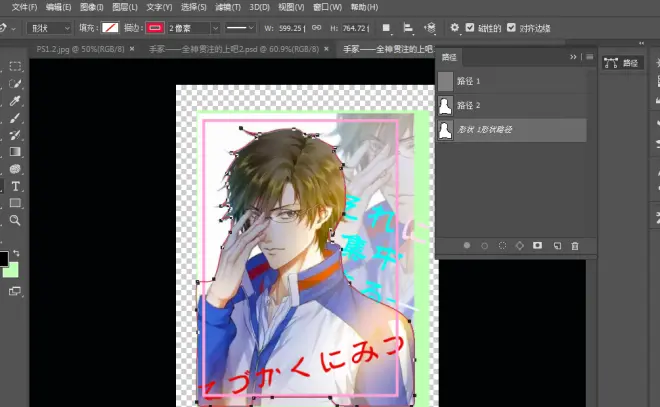Create new path icon
Screen dimensions: 660x407
557,245
